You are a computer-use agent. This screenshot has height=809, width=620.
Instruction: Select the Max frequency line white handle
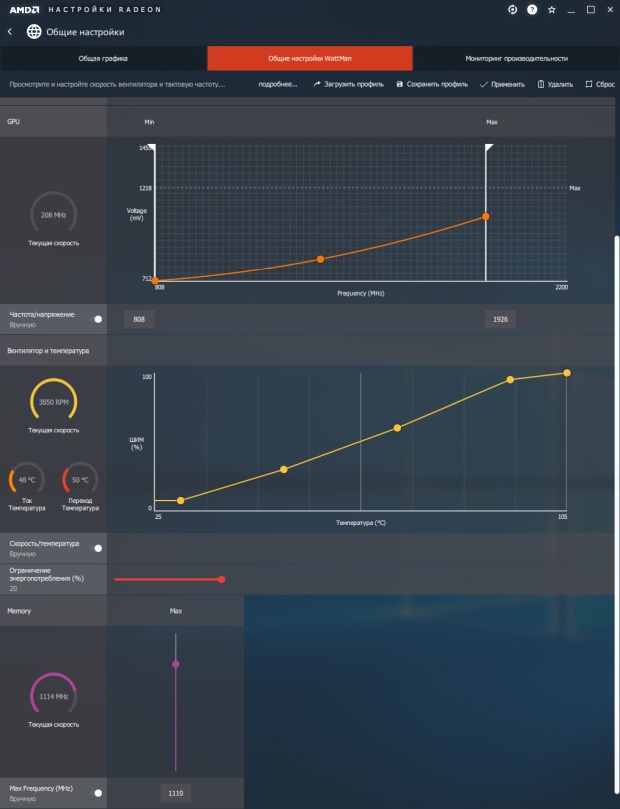pyautogui.click(x=489, y=148)
